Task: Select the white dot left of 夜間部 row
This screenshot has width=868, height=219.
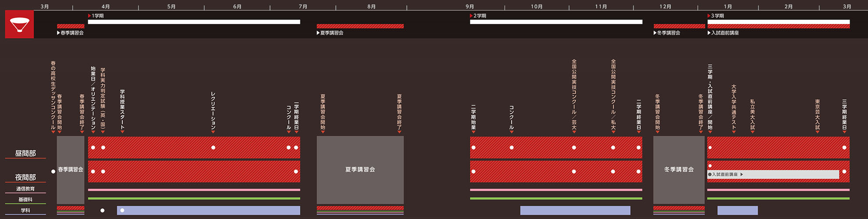Action: (53, 171)
